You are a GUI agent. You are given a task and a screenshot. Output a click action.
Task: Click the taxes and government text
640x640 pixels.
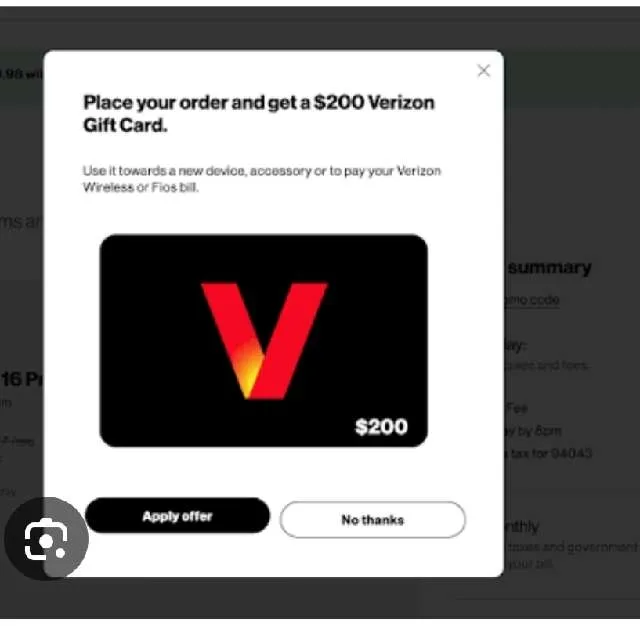(571, 547)
